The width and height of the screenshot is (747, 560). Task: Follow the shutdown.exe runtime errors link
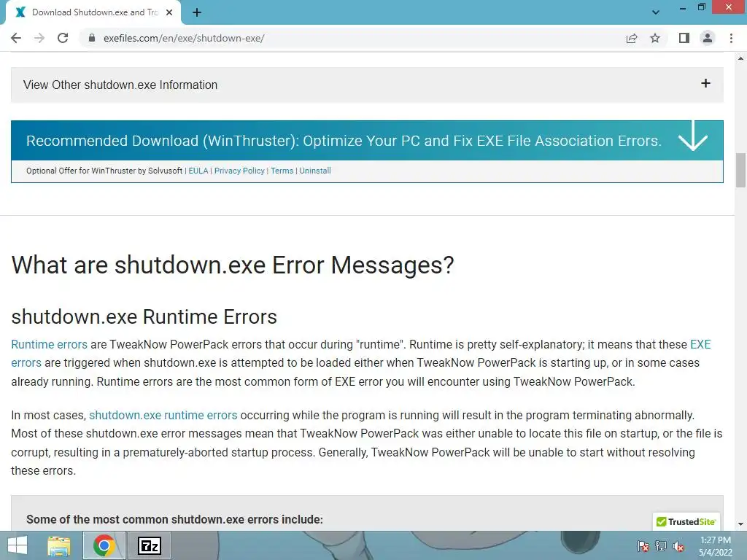[163, 415]
